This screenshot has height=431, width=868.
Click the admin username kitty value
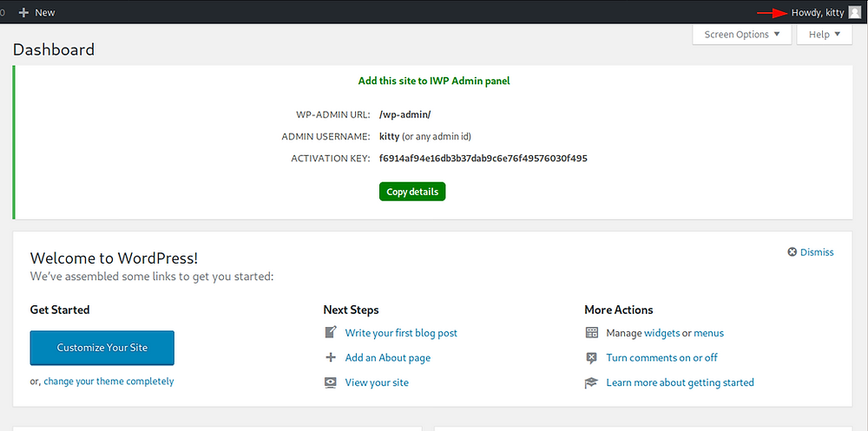pyautogui.click(x=389, y=136)
